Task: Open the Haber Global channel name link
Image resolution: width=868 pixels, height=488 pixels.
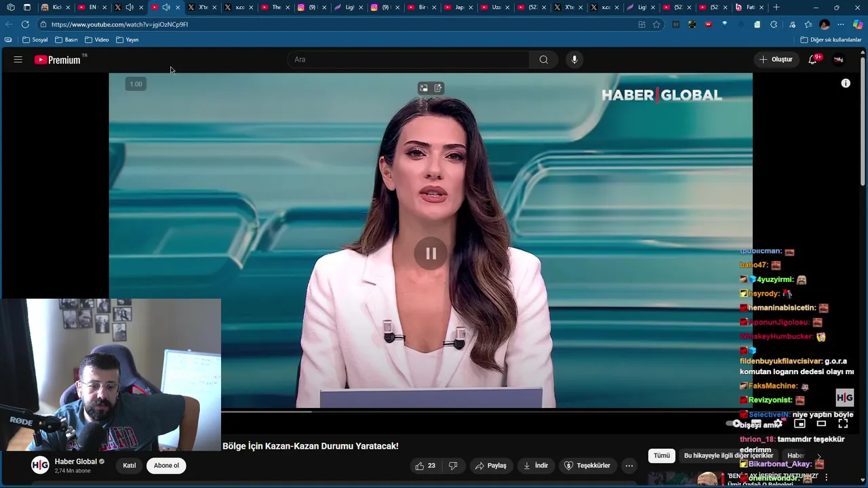Action: pyautogui.click(x=76, y=462)
